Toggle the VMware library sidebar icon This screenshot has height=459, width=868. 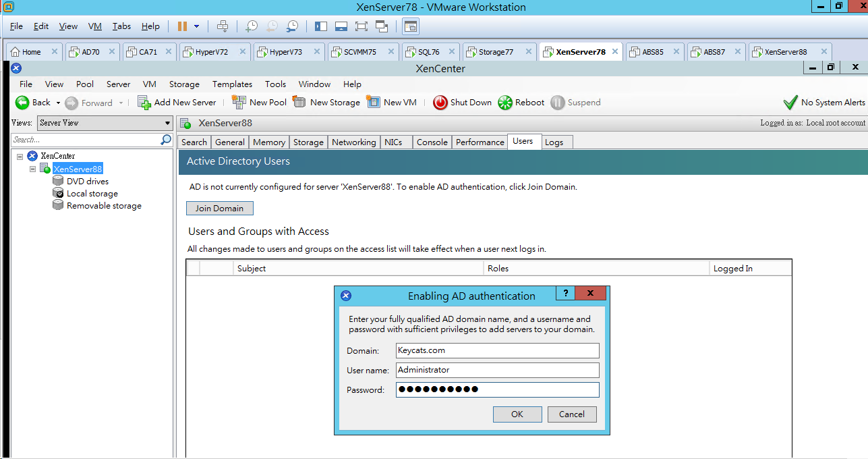tap(320, 26)
